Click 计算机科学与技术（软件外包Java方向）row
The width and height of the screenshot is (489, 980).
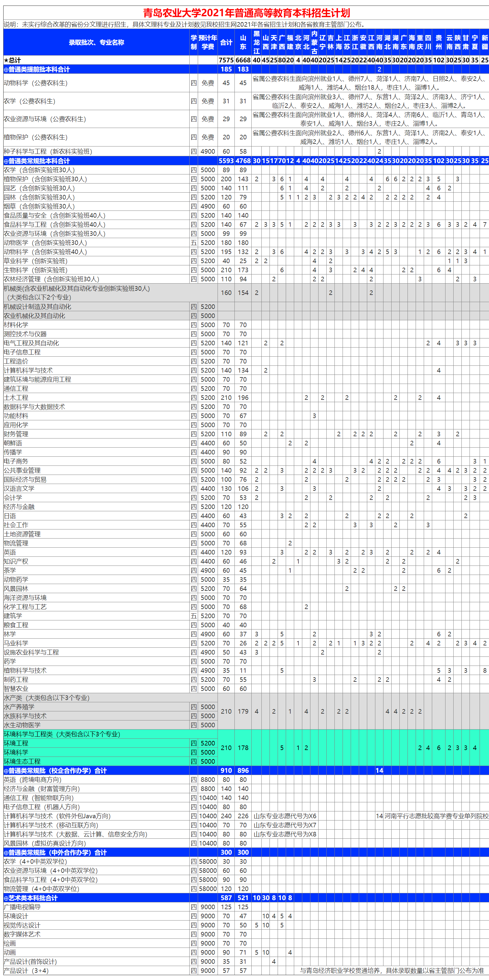click(x=246, y=816)
